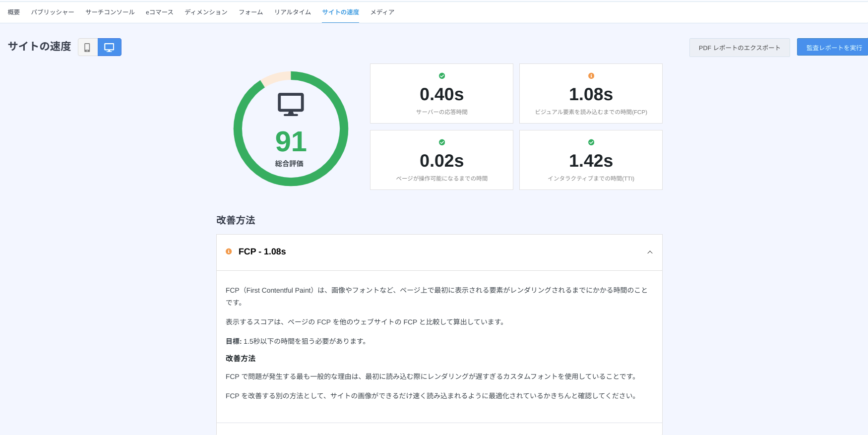
Task: Open the パブリッシャー tab
Action: pos(53,12)
